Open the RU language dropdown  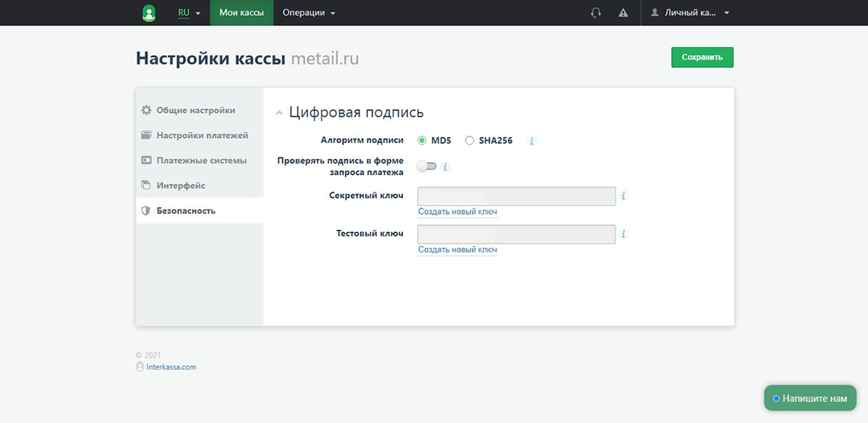[189, 13]
